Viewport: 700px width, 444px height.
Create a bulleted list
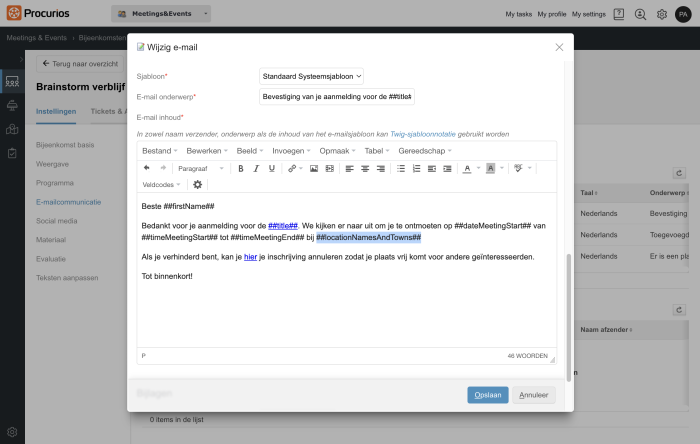(x=401, y=168)
